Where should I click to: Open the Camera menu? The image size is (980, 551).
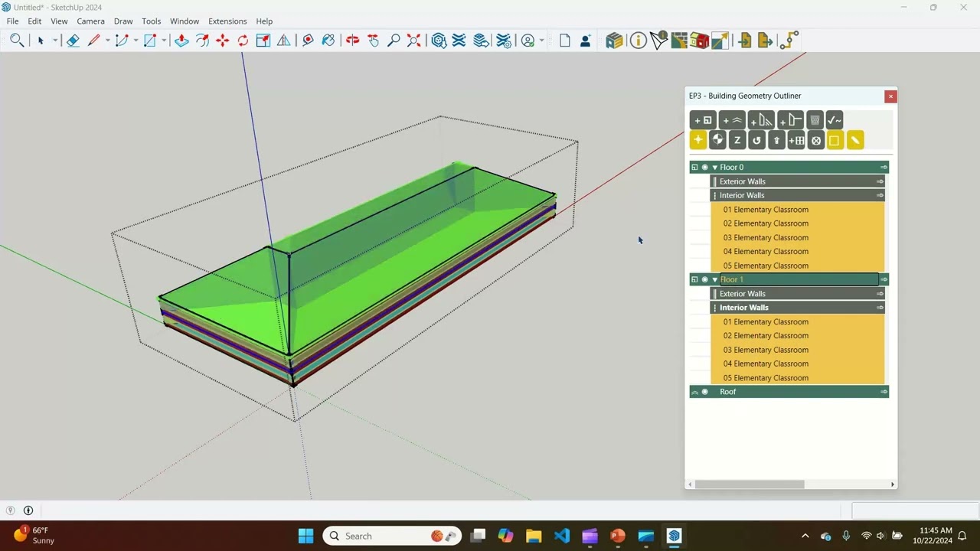(x=90, y=21)
